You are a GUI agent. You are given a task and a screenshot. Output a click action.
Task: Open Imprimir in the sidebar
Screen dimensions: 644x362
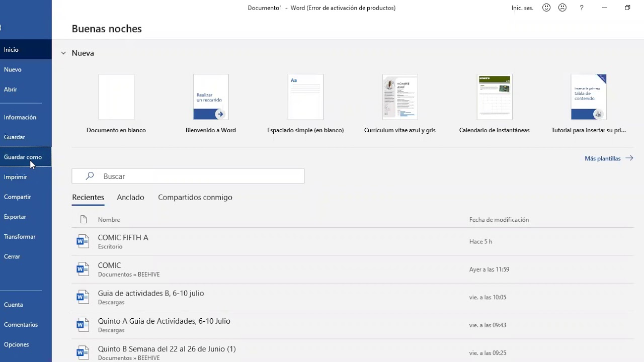click(26, 176)
